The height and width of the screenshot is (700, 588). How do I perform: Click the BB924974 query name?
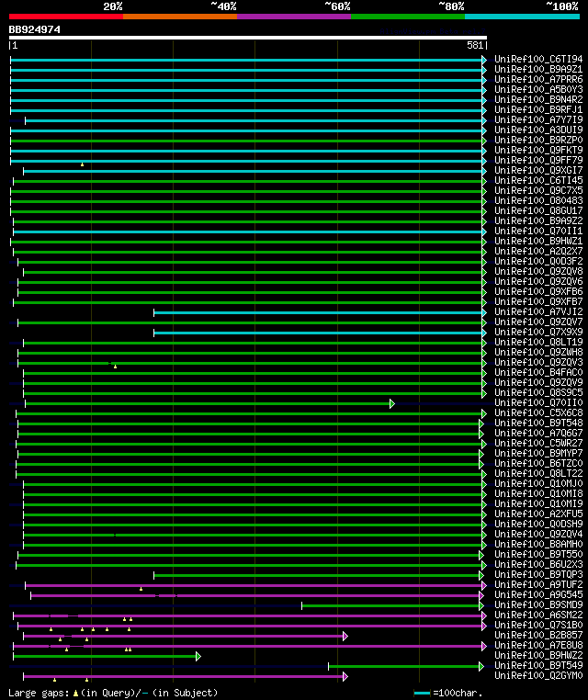[34, 30]
